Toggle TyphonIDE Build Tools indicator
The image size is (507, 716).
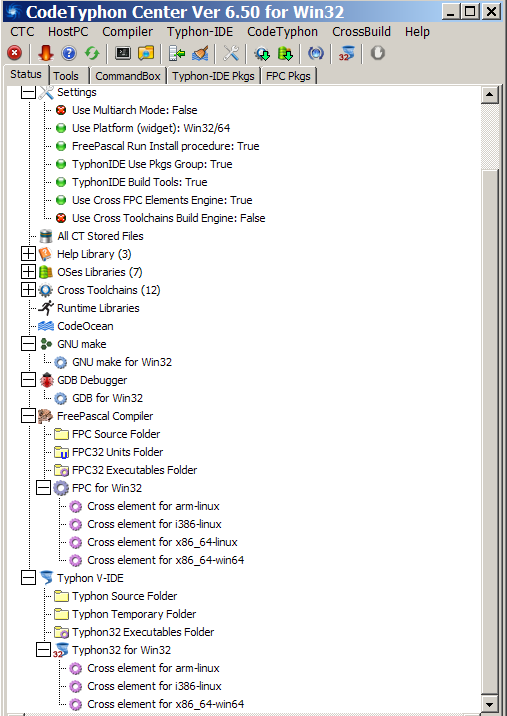pos(61,182)
